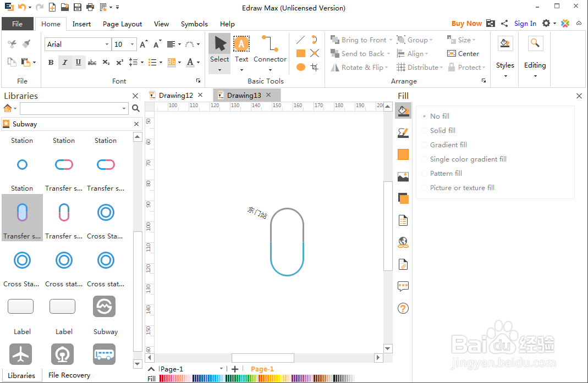
Task: Select the arc drawing tool
Action: point(315,40)
